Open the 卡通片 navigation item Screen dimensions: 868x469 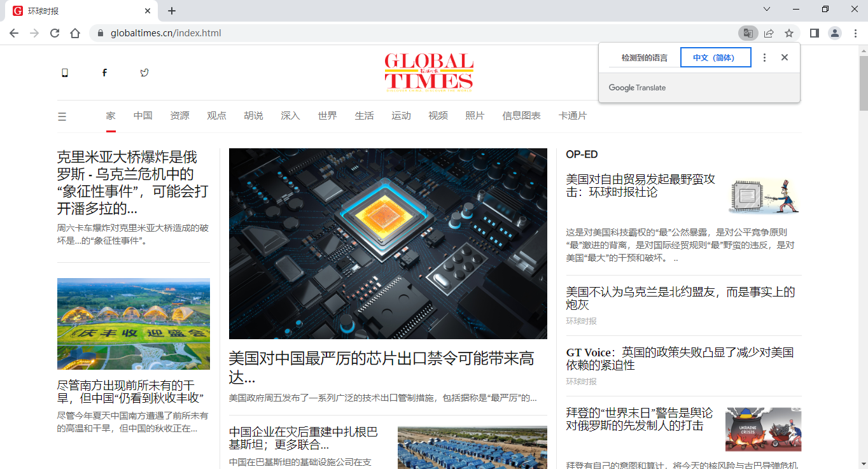573,116
